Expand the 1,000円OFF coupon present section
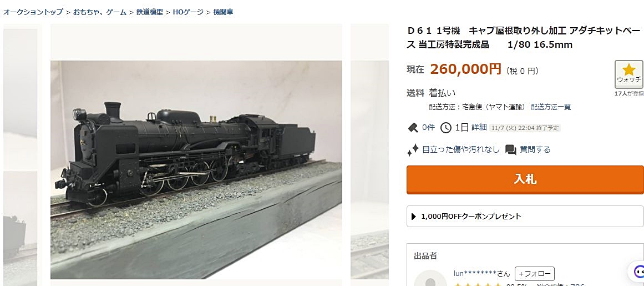This screenshot has height=286, width=644. (525, 217)
